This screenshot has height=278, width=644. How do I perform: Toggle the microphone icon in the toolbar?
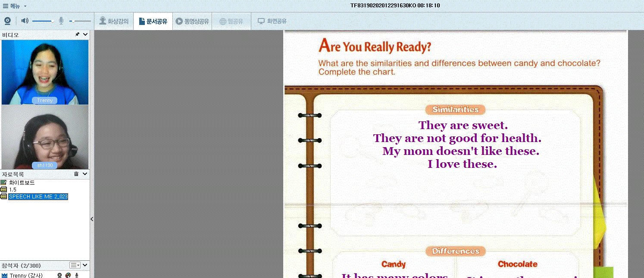point(61,21)
